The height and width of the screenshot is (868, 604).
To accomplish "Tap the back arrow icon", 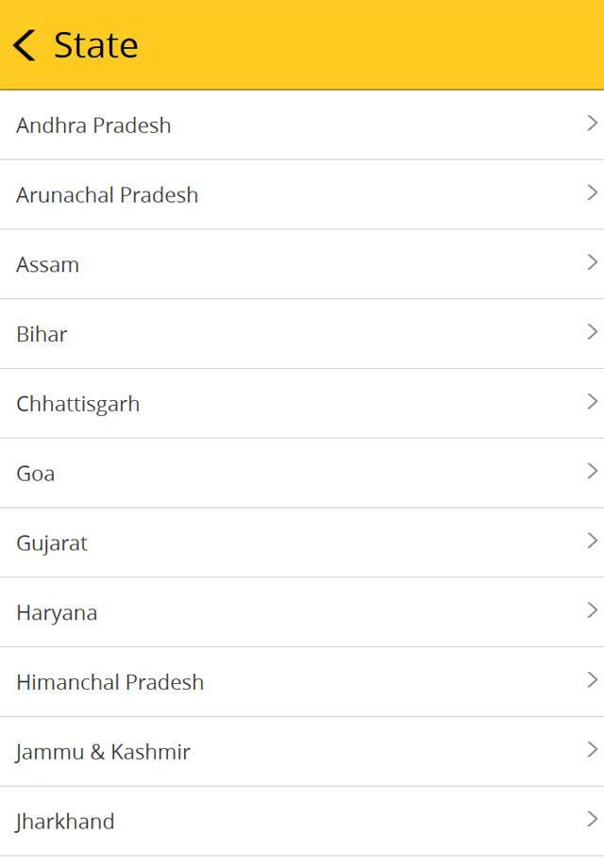I will coord(25,44).
